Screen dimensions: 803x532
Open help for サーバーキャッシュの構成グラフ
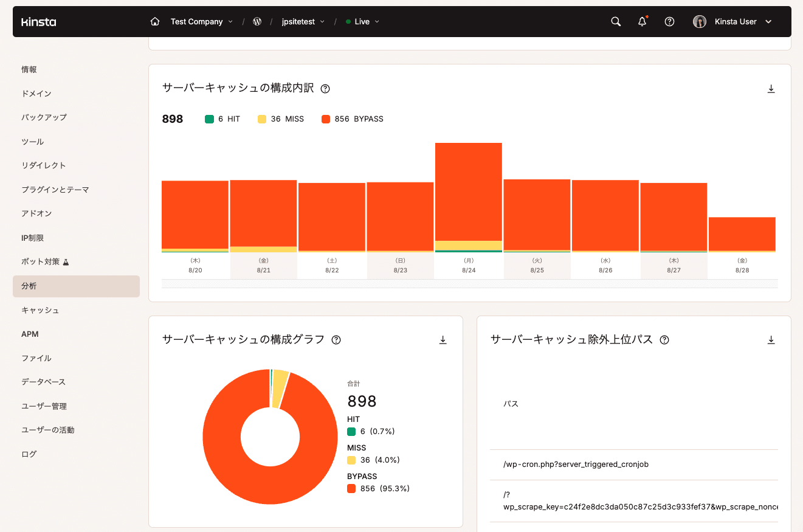tap(336, 340)
